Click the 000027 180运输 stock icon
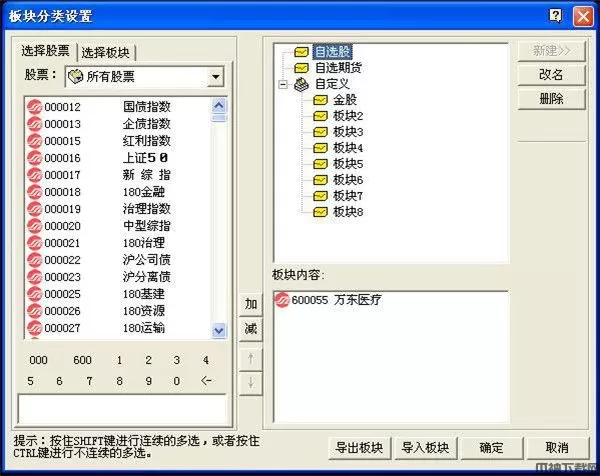 point(34,328)
